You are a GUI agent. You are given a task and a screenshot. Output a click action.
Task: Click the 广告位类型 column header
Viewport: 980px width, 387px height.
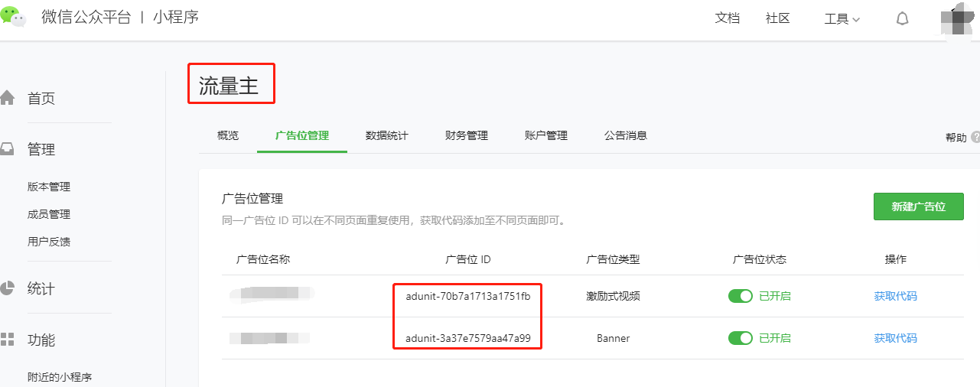(x=613, y=259)
